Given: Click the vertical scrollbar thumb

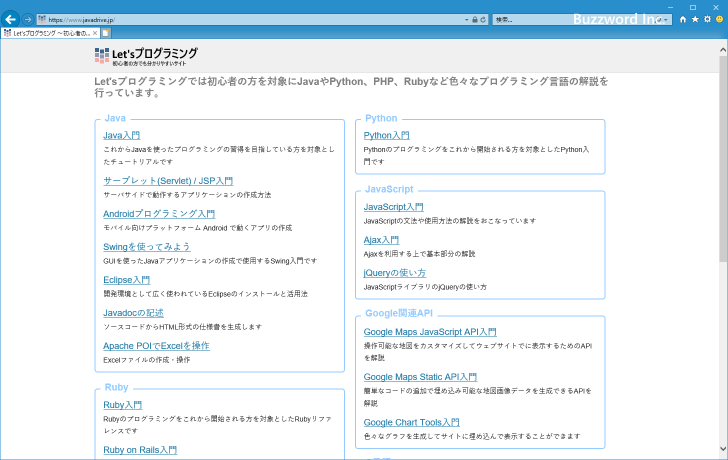Looking at the screenshot, I should (723, 158).
